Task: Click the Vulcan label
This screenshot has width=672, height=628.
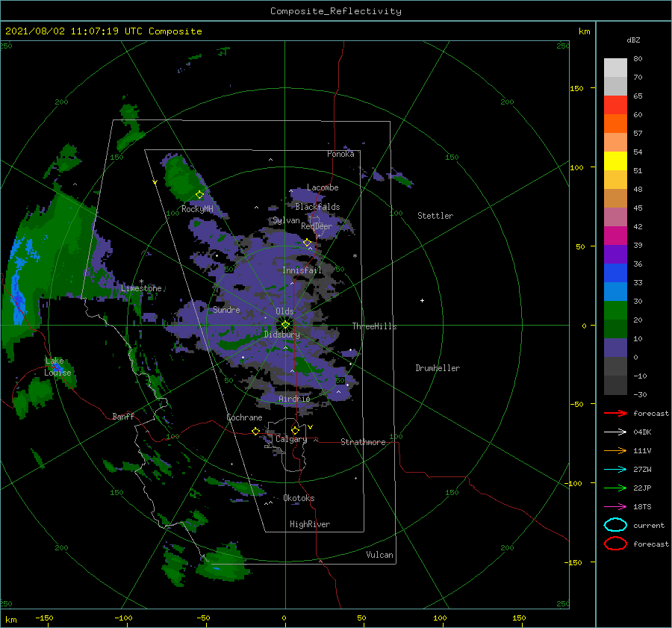Action: 380,555
